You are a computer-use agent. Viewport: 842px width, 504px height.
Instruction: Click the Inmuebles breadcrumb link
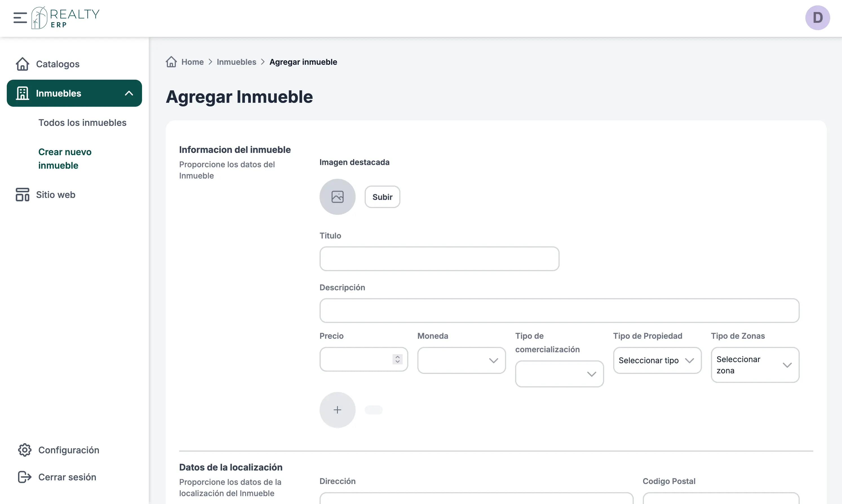pyautogui.click(x=236, y=62)
